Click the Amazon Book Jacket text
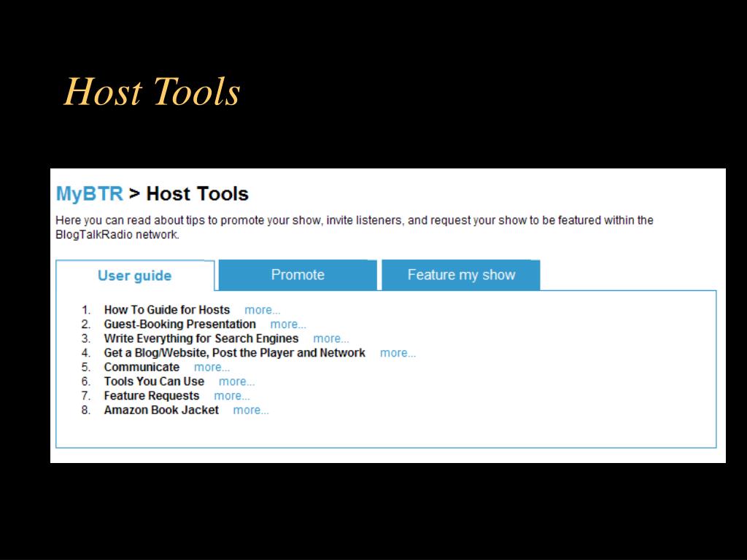747x560 pixels. click(x=161, y=410)
